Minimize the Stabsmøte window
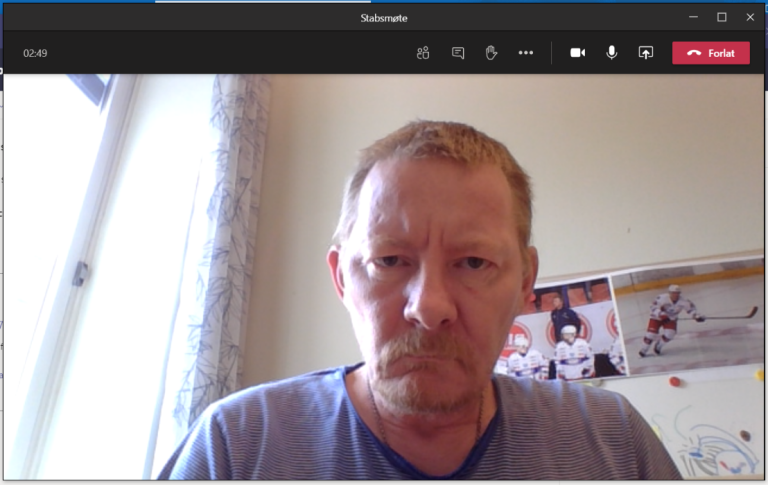The image size is (768, 485). (x=693, y=17)
